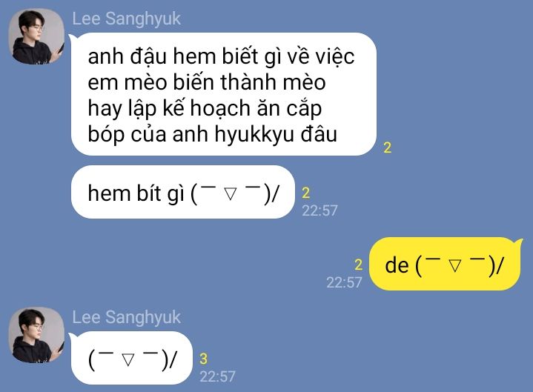Viewport: 533px width, 392px height.
Task: Tap the 22:57 timestamp beside the yellow bubble
Action: pyautogui.click(x=345, y=282)
